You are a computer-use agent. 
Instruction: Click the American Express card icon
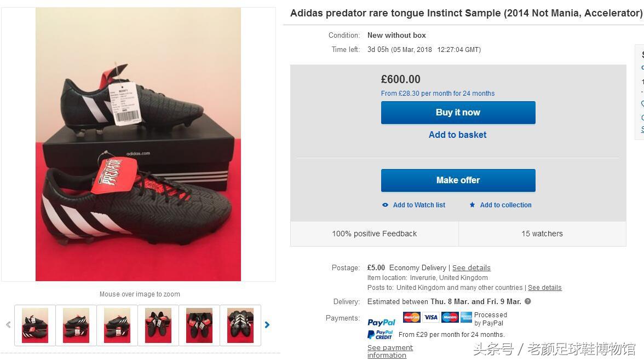(466, 317)
